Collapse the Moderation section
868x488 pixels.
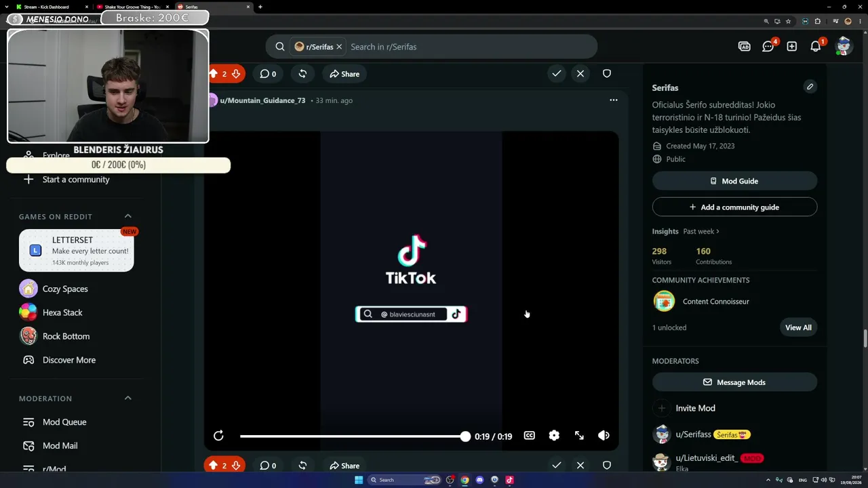(128, 398)
